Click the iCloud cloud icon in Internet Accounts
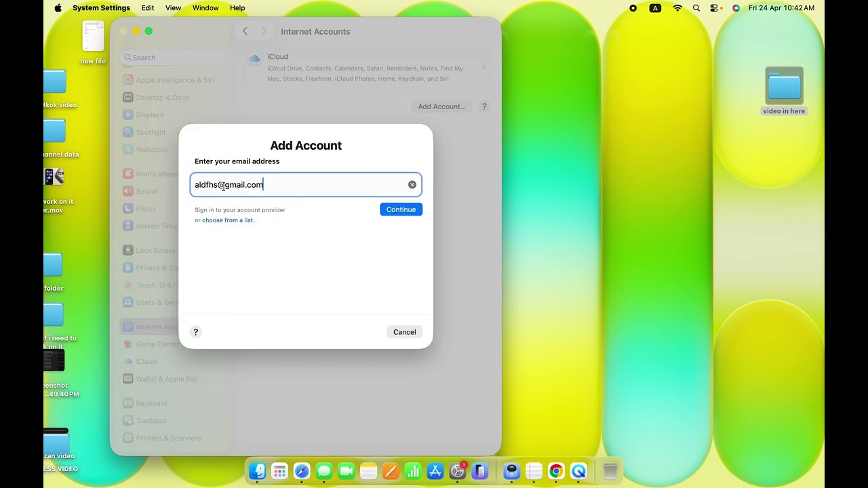 254,59
